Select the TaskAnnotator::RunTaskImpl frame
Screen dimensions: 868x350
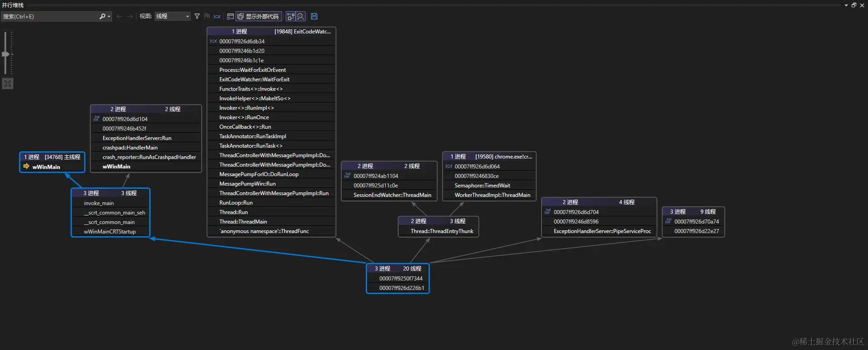pos(271,136)
